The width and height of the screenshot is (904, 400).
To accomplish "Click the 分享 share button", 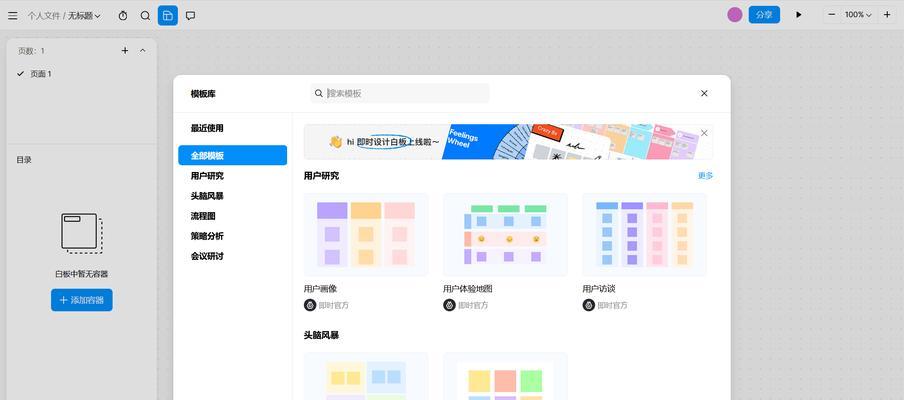I will 764,15.
